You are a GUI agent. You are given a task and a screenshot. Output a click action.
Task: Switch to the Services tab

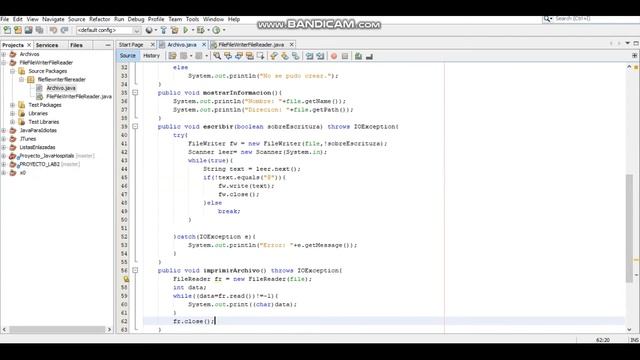[x=47, y=45]
